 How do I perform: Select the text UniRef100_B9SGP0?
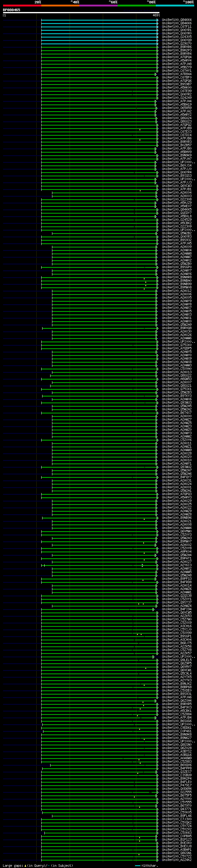tap(177, 267)
